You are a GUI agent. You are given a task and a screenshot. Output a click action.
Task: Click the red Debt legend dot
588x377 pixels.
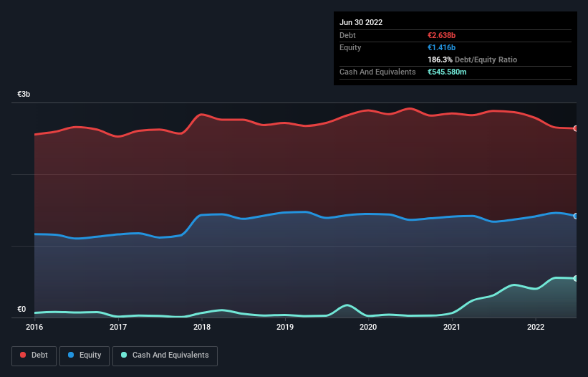[23, 355]
